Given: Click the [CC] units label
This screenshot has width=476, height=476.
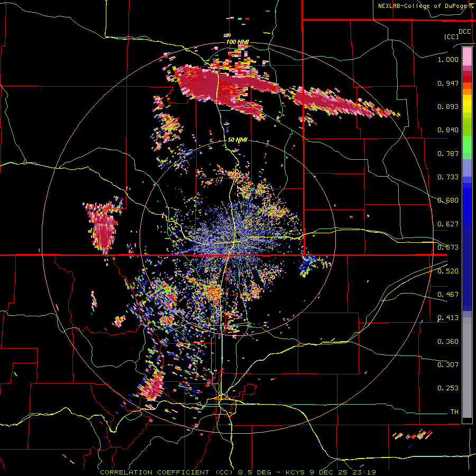Looking at the screenshot, I should click(x=451, y=36).
